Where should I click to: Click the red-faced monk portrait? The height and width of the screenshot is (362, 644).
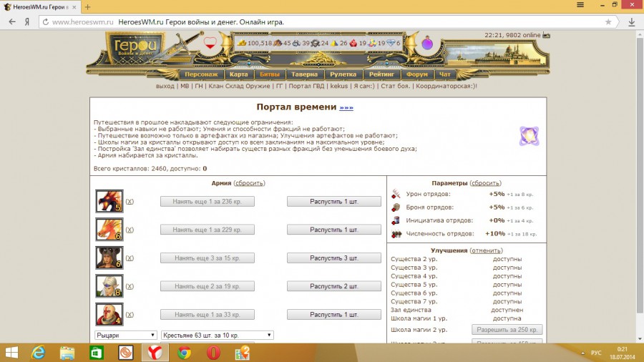tap(109, 314)
